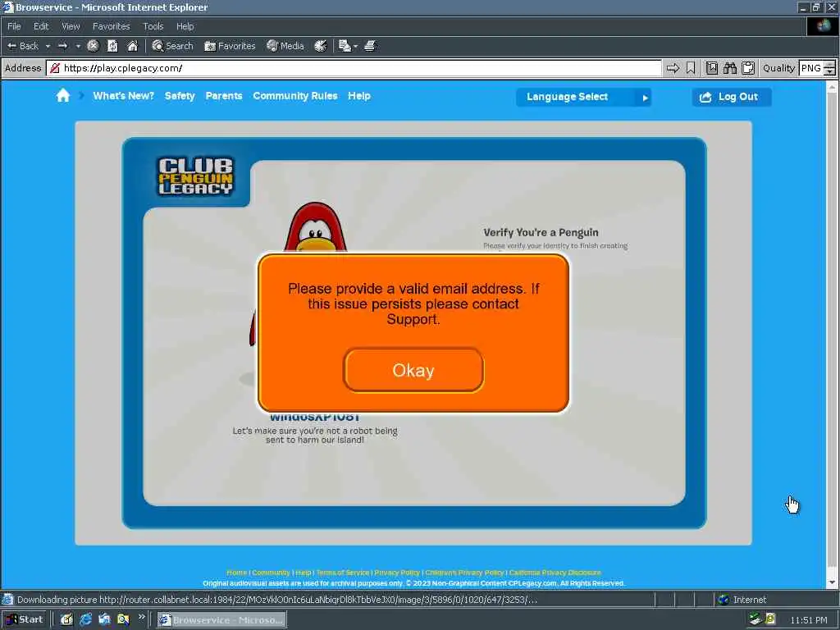Click the bookmark ribbon icon

pyautogui.click(x=691, y=68)
